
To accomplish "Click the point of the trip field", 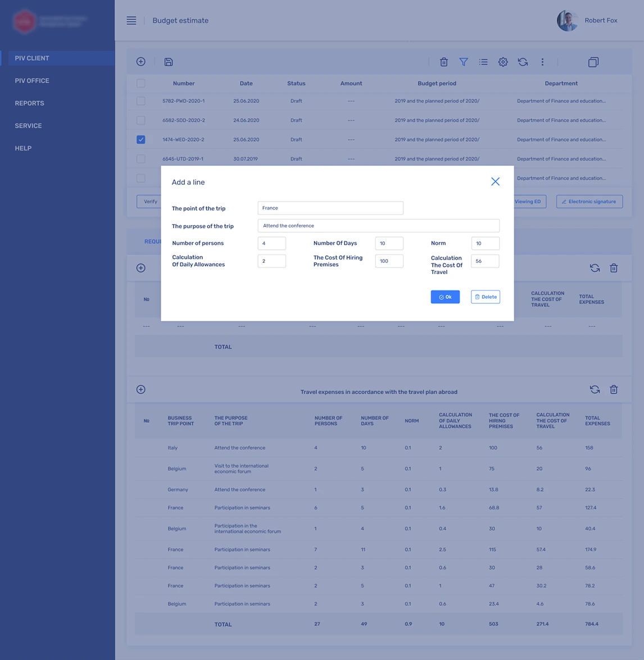I will point(330,208).
